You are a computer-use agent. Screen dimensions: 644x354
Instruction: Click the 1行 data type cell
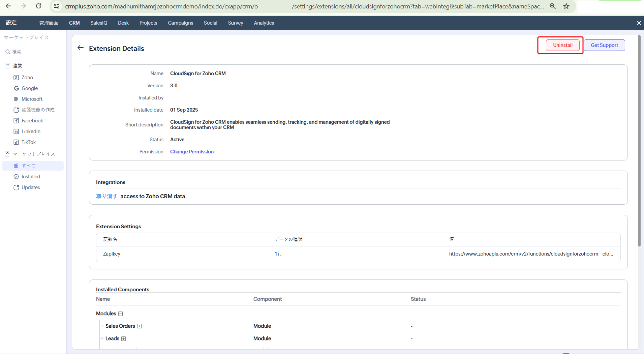[x=278, y=254]
